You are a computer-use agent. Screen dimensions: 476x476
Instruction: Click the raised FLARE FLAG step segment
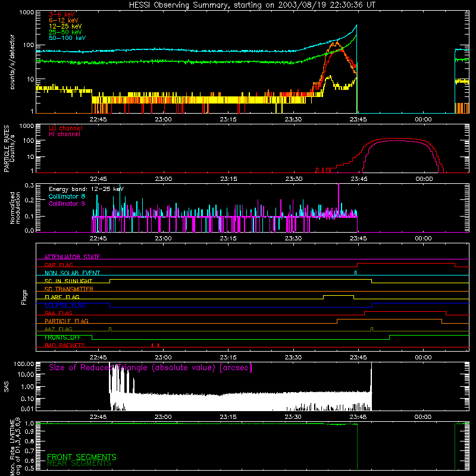pyautogui.click(x=339, y=295)
